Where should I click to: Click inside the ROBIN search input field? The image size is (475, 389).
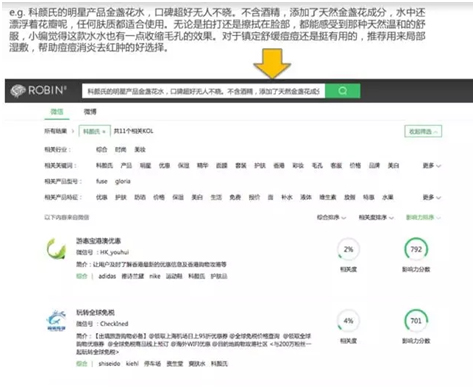coord(204,91)
